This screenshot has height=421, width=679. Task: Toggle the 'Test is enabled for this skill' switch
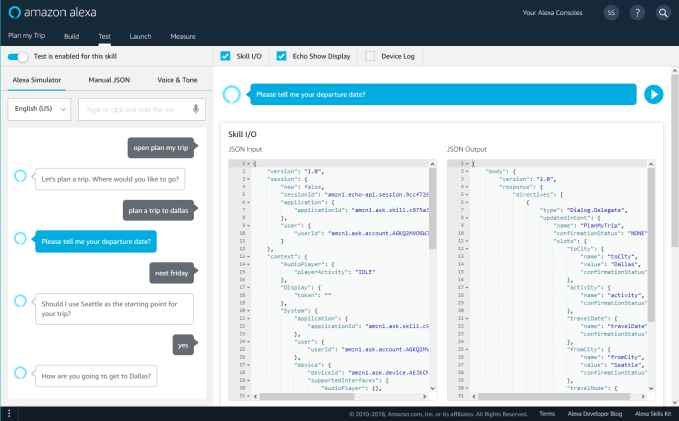pos(19,56)
